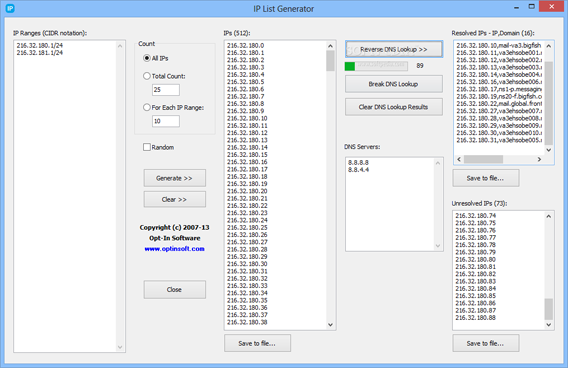568x368 pixels.
Task: Open the www.optinsoft.com link
Action: click(x=174, y=249)
